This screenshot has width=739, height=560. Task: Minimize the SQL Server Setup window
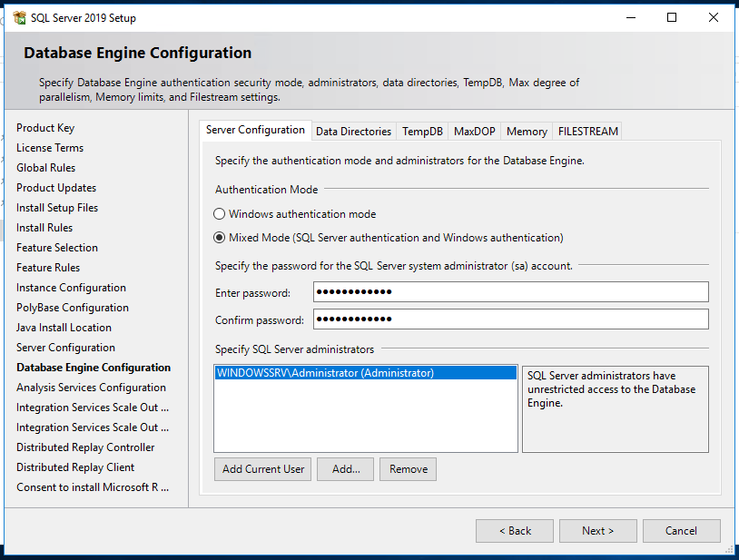[x=631, y=18]
